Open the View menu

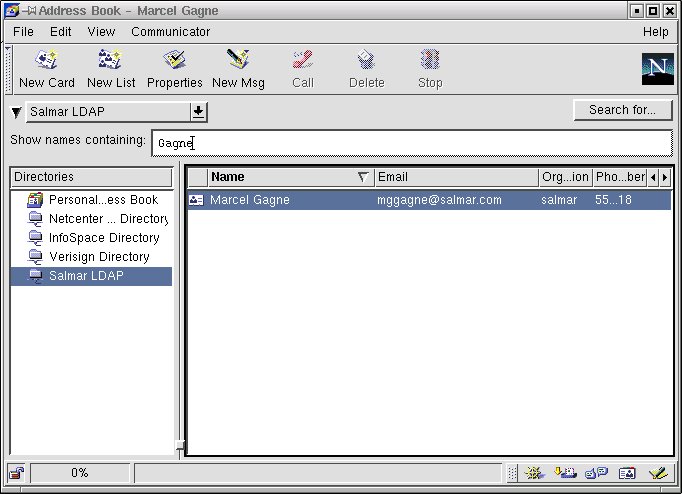[x=101, y=32]
